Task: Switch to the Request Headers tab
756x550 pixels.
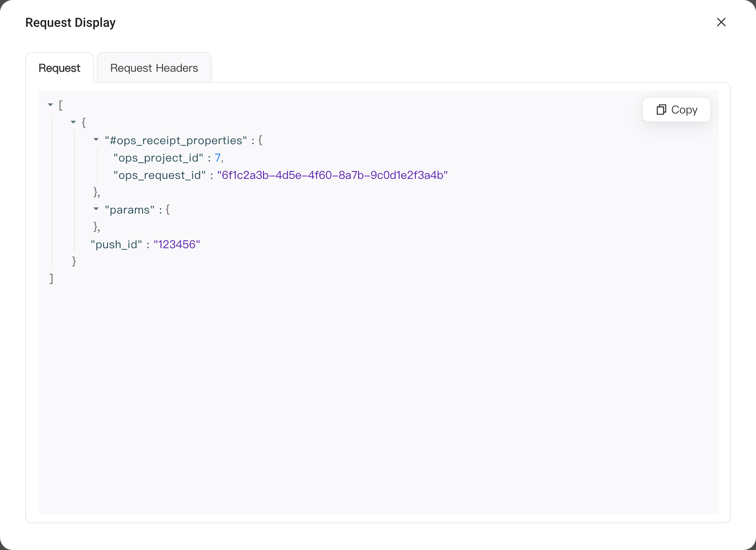Action: pos(154,68)
